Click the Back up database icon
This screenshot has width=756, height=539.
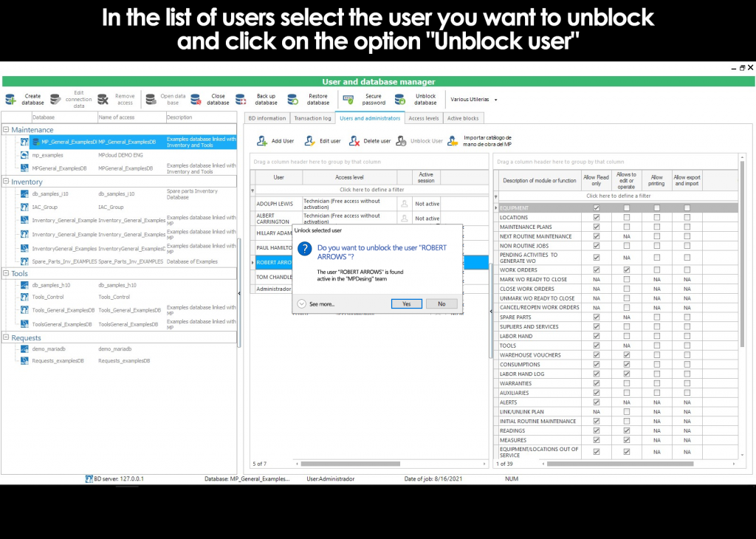(240, 100)
